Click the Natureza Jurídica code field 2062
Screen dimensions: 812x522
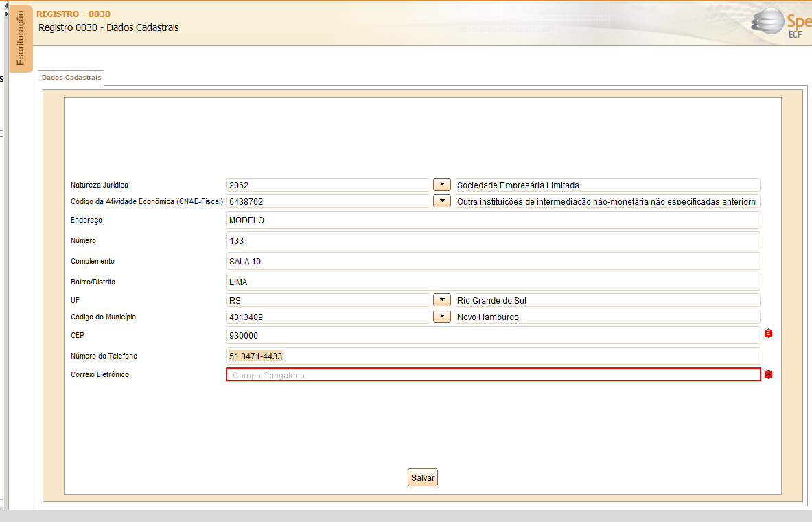pyautogui.click(x=328, y=185)
